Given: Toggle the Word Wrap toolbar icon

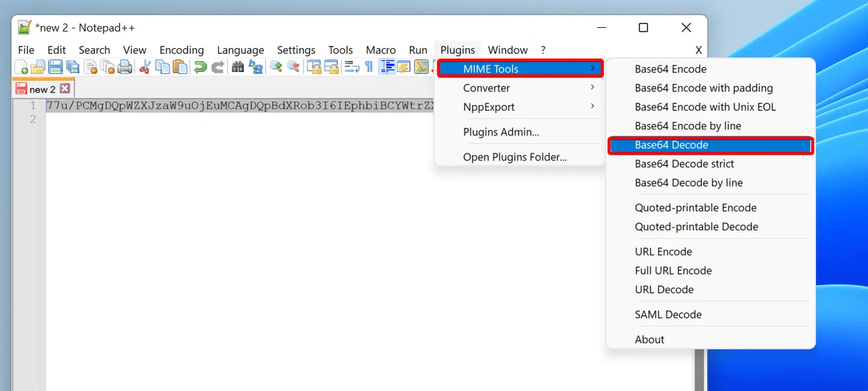Looking at the screenshot, I should coord(352,67).
